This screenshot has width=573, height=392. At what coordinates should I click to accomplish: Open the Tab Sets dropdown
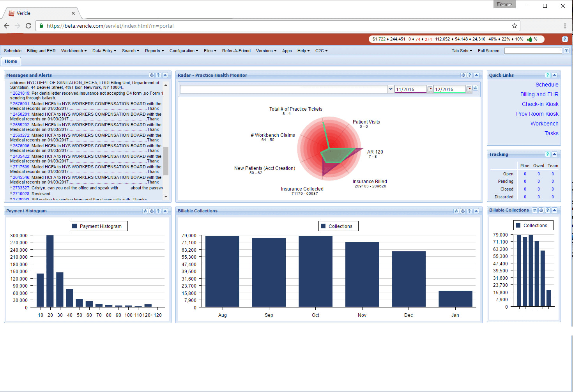[x=462, y=51]
